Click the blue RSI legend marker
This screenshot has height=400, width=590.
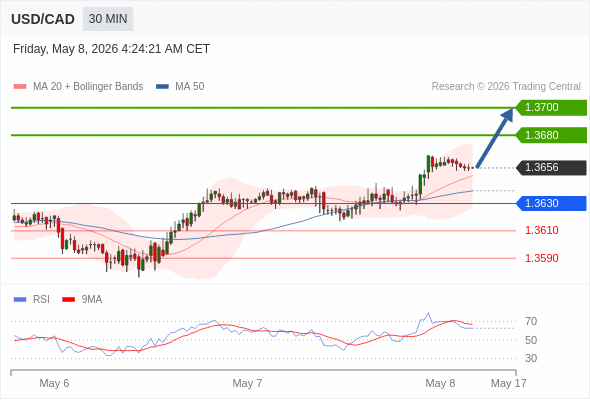coord(20,300)
